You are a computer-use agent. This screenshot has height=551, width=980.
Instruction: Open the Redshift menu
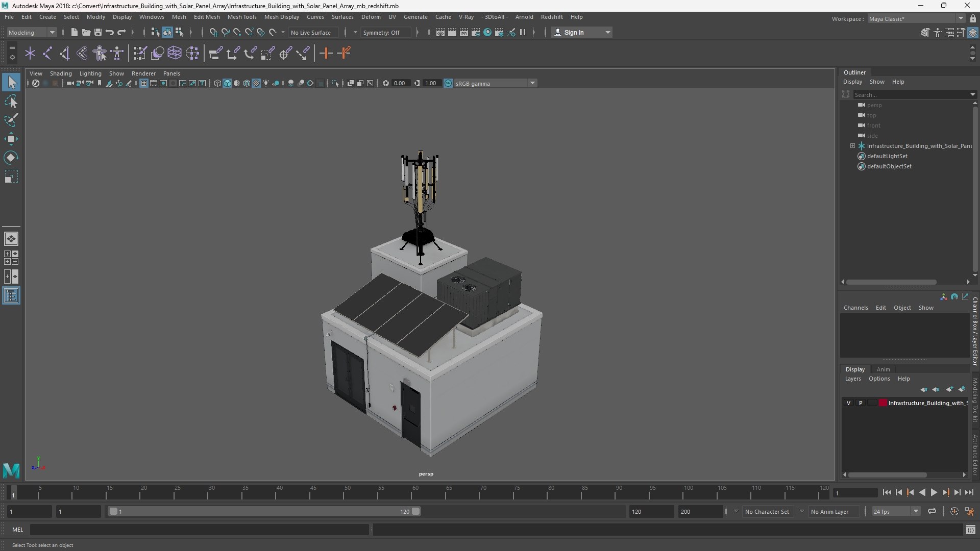click(552, 17)
